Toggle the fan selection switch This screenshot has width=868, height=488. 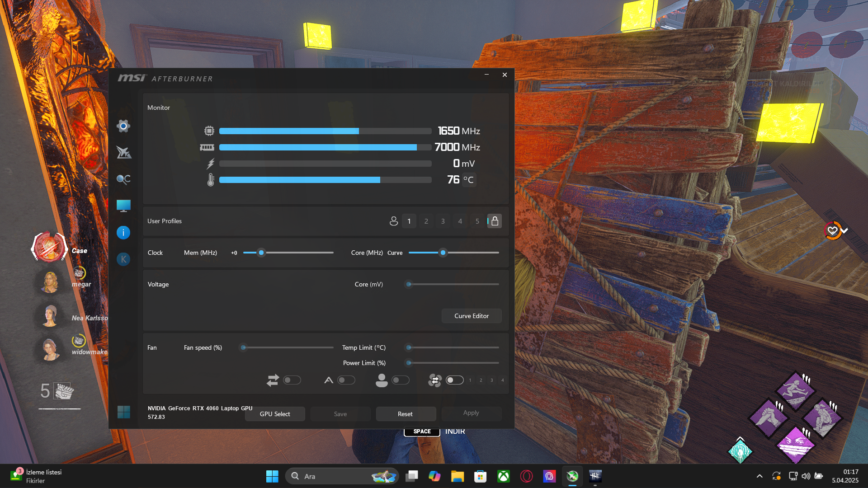[x=454, y=380]
